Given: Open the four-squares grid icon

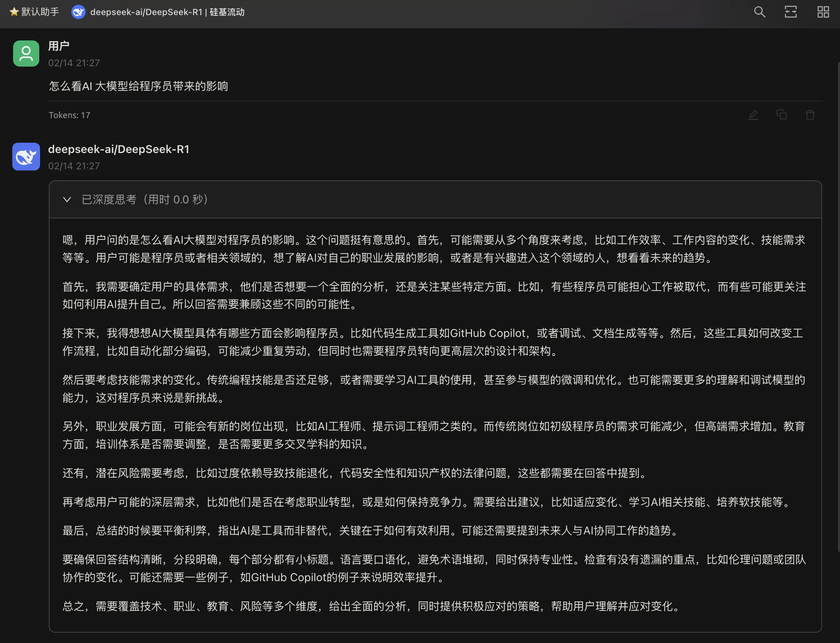Looking at the screenshot, I should [x=823, y=12].
